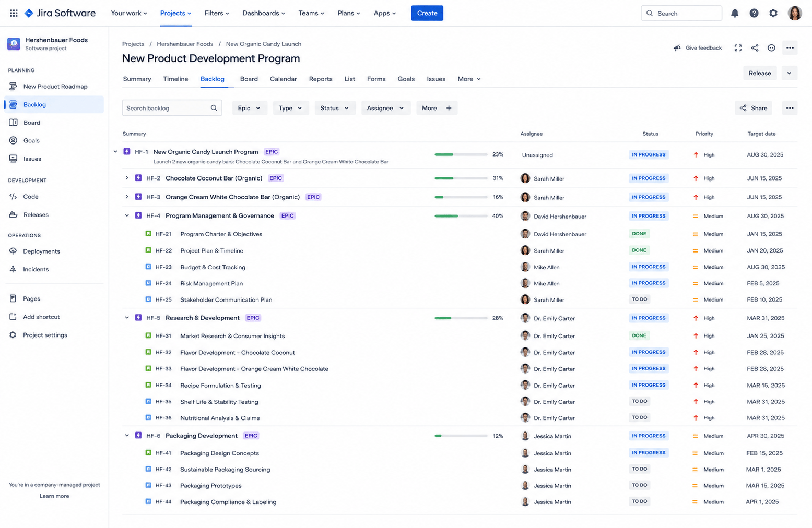Screen dimensions: 812x528
Task: Click Add shortcut in the sidebar
Action: (54, 317)
